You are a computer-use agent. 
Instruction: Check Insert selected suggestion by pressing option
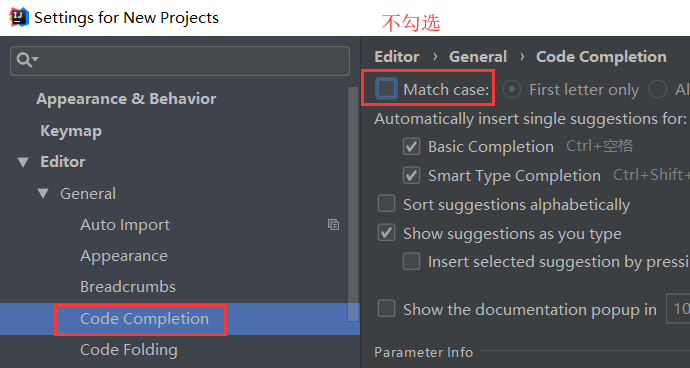coord(411,262)
